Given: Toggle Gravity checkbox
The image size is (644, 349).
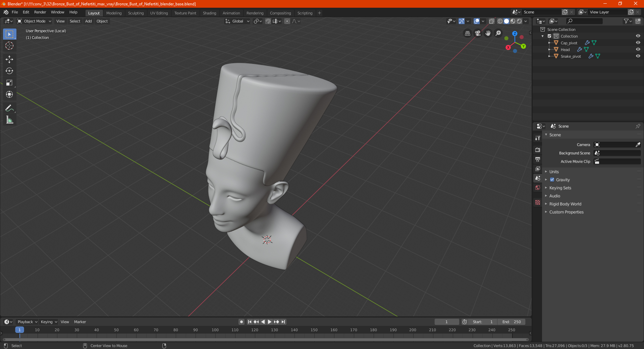Looking at the screenshot, I should pyautogui.click(x=552, y=180).
